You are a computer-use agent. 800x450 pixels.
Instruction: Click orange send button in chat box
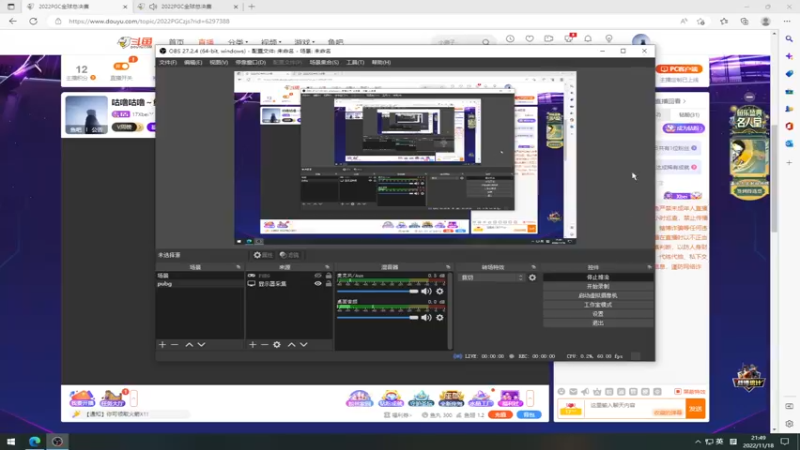tap(695, 409)
